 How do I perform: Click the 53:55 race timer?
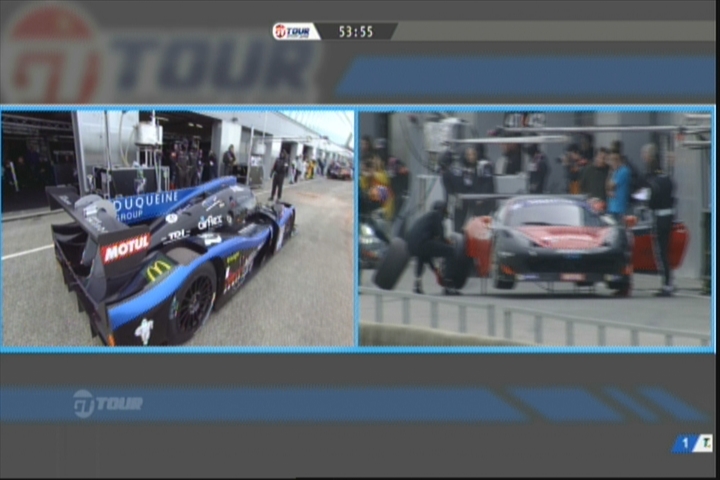(356, 32)
